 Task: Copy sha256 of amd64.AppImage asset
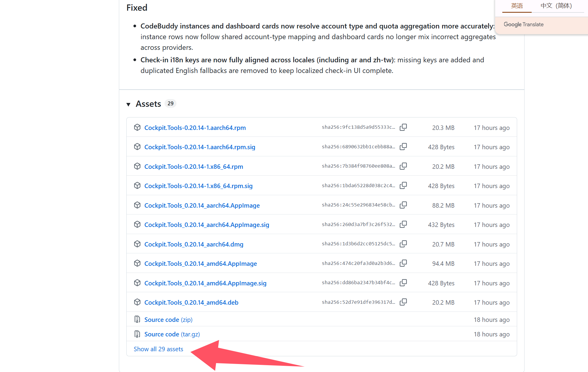403,263
